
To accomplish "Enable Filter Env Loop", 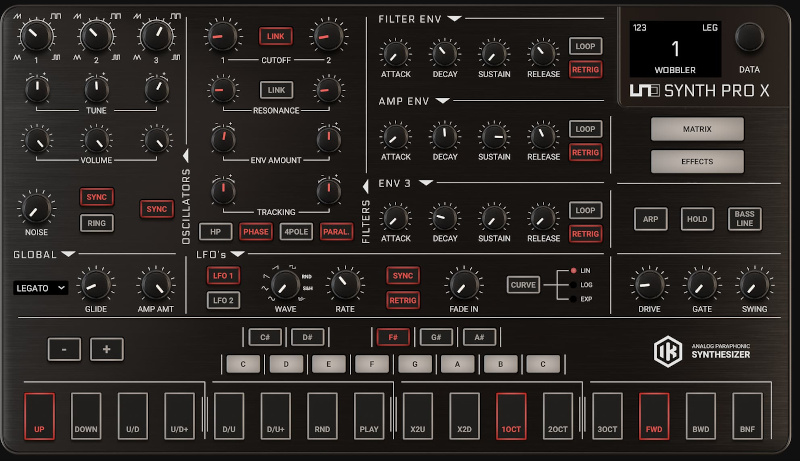I will coord(585,46).
